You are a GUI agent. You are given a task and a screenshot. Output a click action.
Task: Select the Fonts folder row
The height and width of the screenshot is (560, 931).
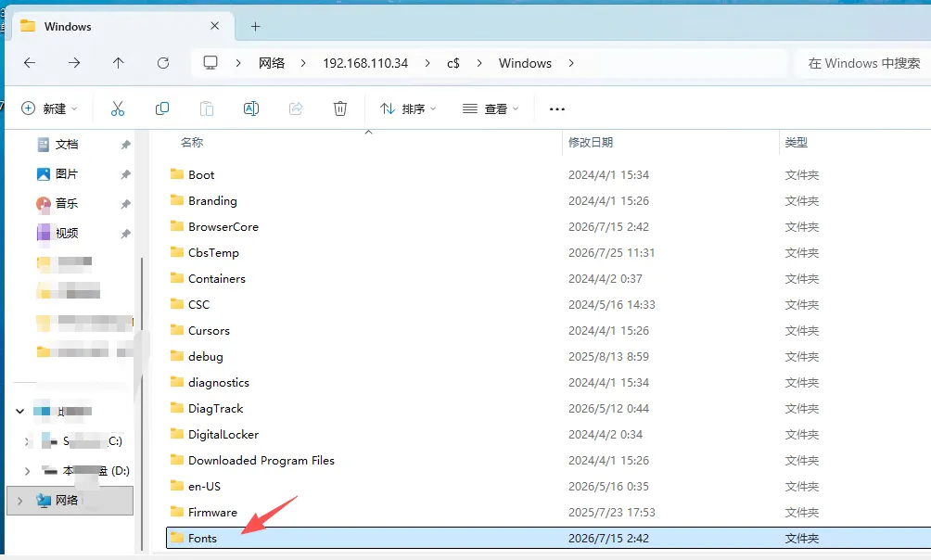548,538
